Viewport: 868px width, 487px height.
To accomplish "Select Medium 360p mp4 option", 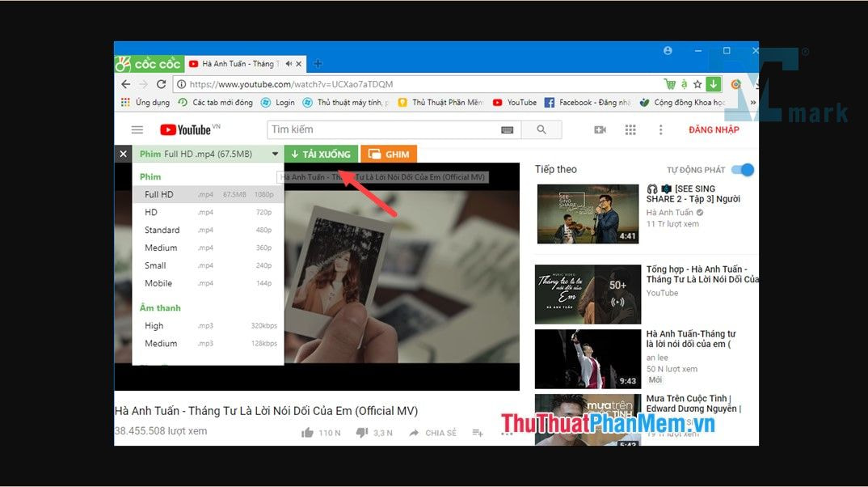I will point(209,248).
